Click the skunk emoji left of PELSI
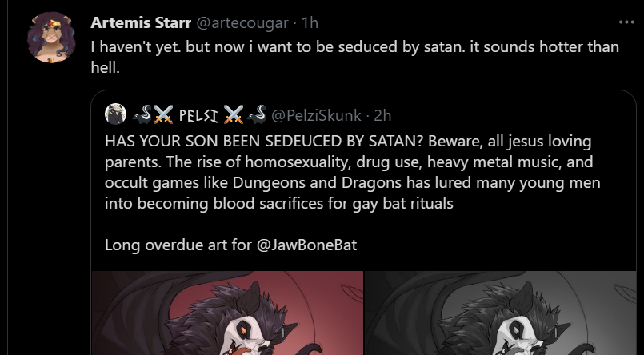Screen dimensions: 644x355 click(142, 115)
